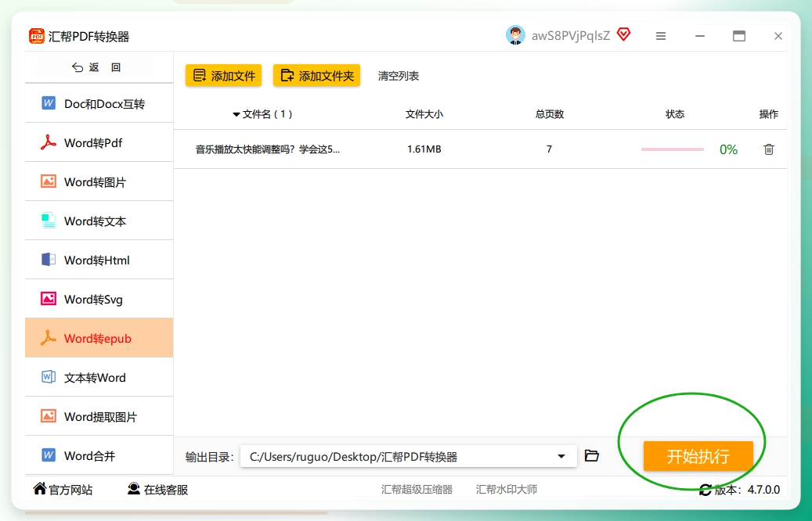Clear the file list with 清空列表

coord(399,76)
